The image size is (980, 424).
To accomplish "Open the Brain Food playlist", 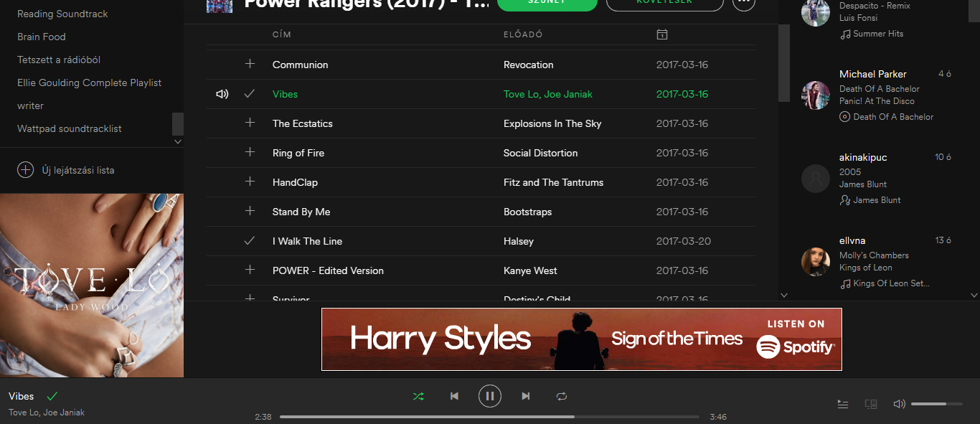I will point(42,37).
